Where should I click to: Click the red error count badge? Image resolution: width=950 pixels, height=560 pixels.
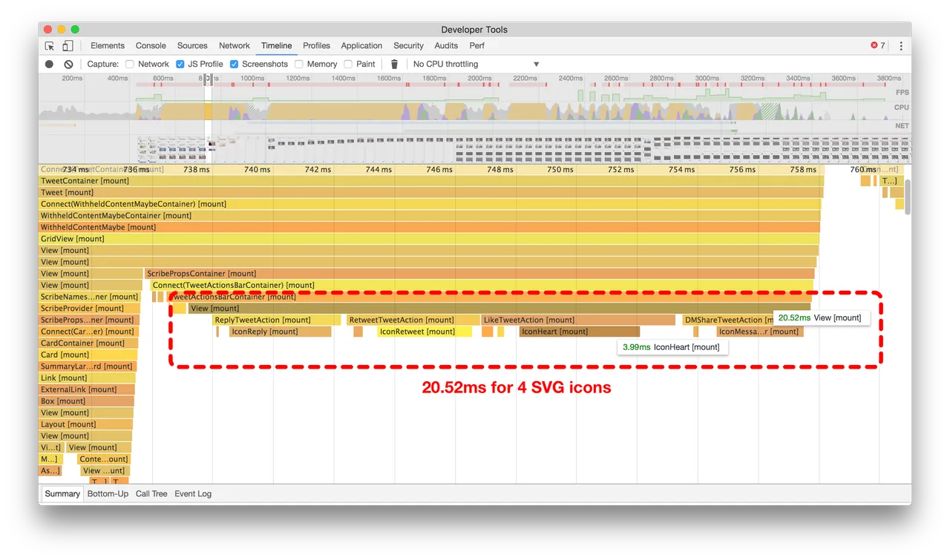point(877,45)
